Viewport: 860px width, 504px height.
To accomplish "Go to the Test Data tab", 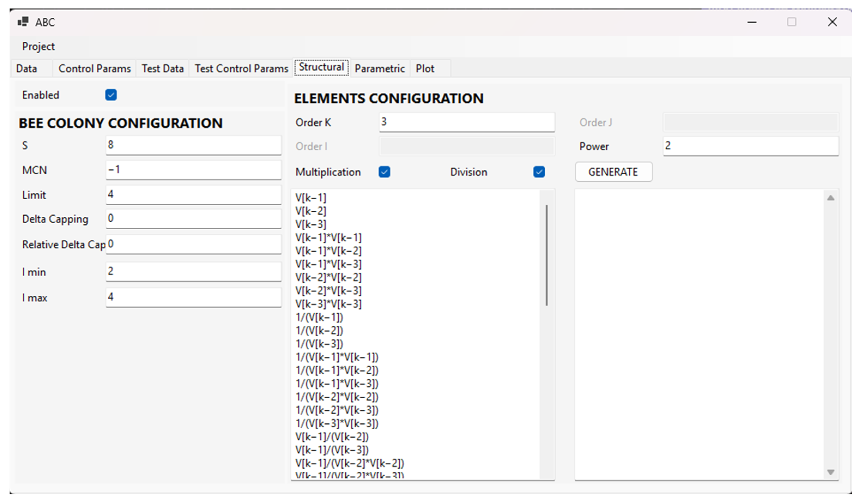I will (x=163, y=69).
